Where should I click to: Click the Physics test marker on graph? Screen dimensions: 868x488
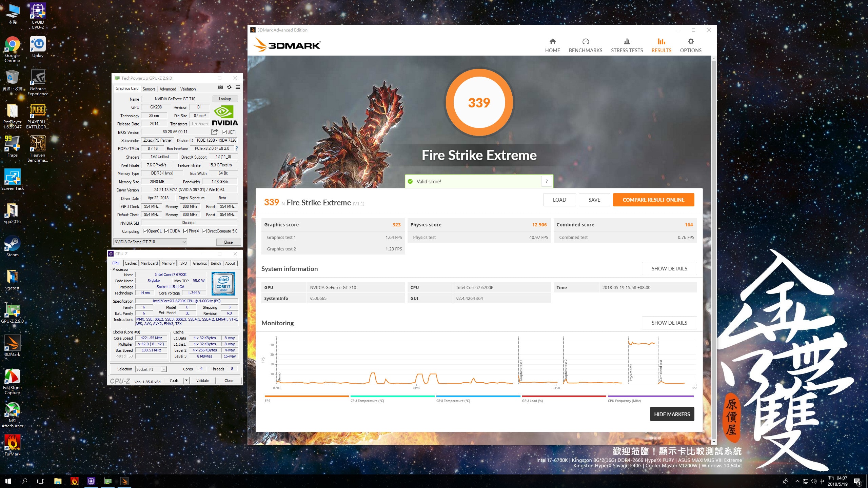(x=631, y=373)
